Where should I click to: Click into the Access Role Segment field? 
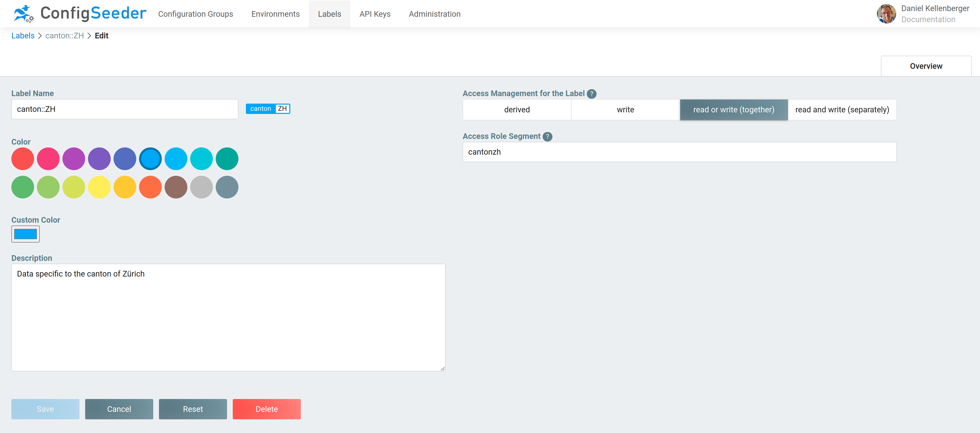(x=679, y=152)
